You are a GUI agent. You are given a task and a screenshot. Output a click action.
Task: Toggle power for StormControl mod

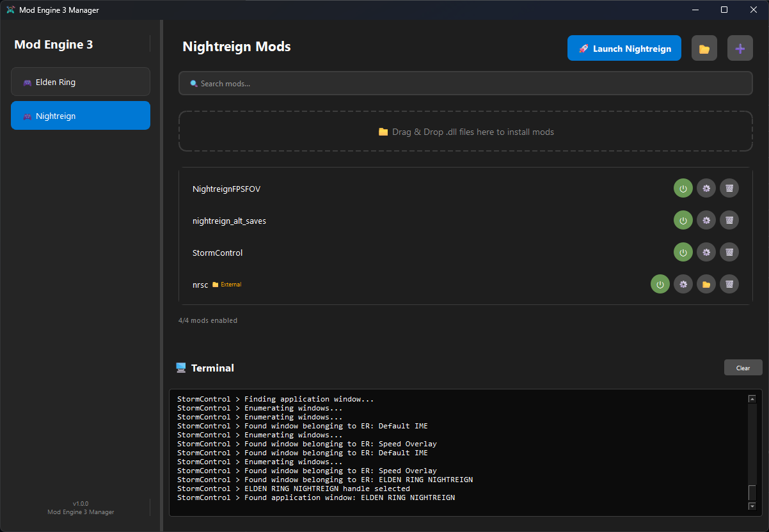tap(683, 252)
